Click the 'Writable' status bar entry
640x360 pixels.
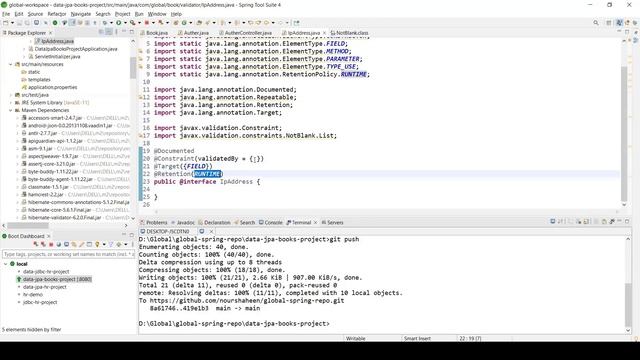(356, 338)
